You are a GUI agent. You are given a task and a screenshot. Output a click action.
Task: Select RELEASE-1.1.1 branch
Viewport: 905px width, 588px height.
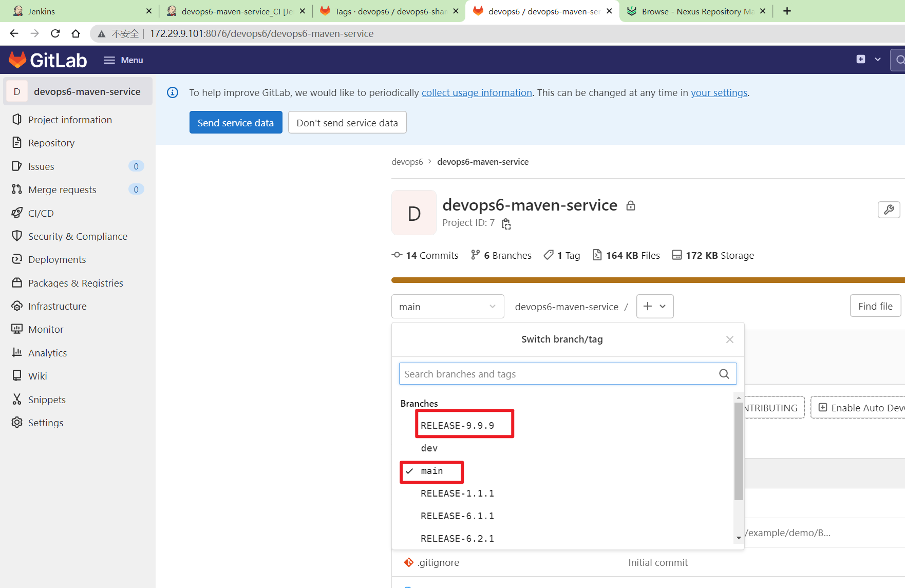[x=458, y=494]
